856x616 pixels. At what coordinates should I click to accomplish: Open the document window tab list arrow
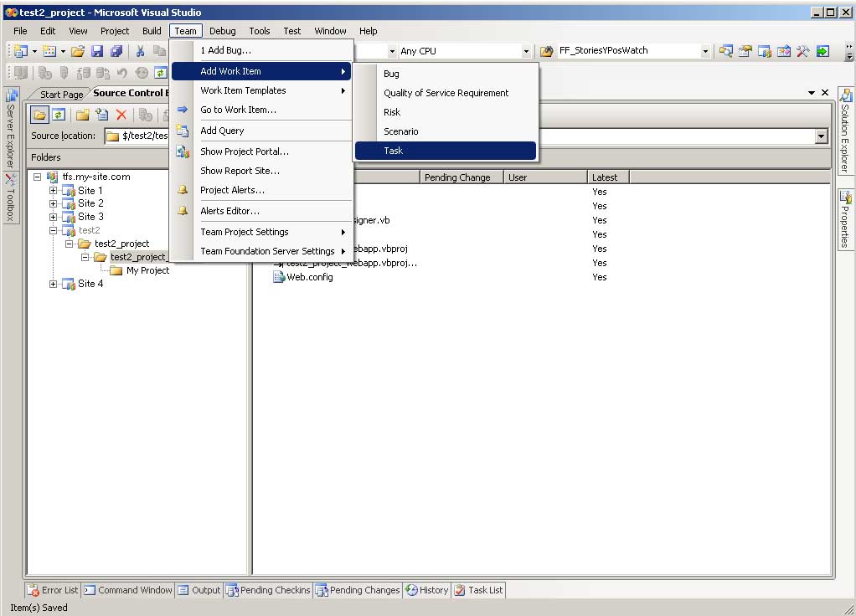coord(812,93)
